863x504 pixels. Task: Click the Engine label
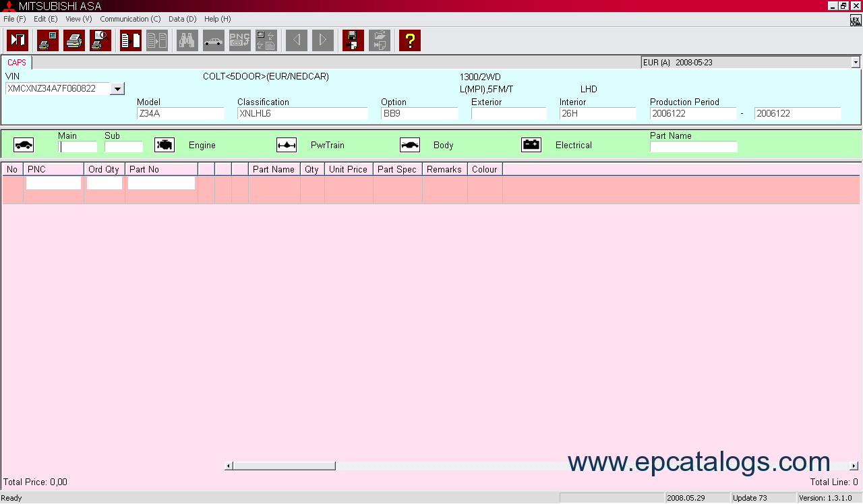202,145
